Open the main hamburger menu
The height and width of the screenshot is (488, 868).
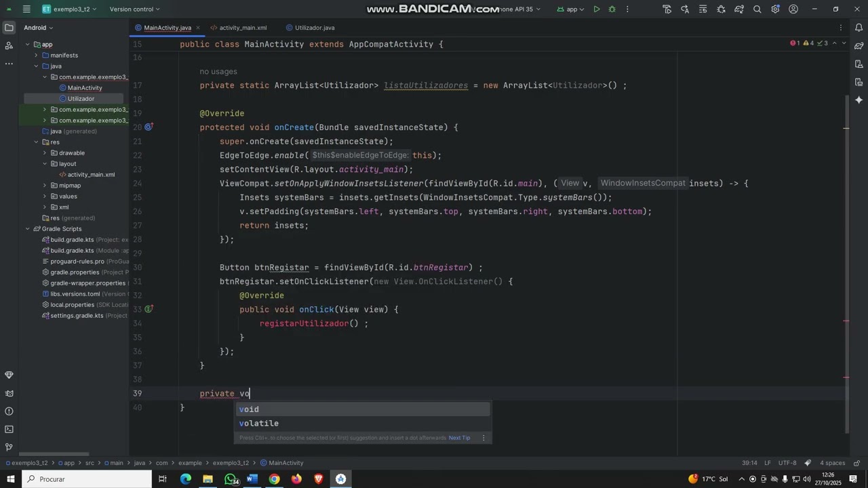tap(26, 9)
